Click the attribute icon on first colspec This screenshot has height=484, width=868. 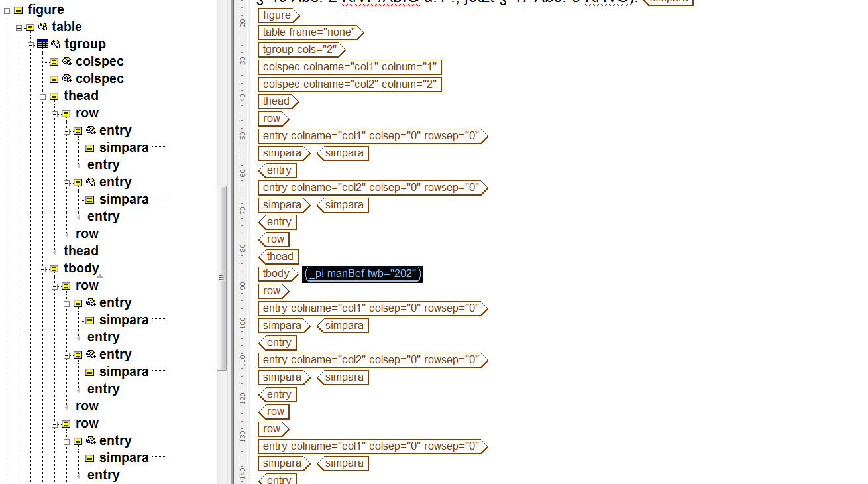point(66,61)
